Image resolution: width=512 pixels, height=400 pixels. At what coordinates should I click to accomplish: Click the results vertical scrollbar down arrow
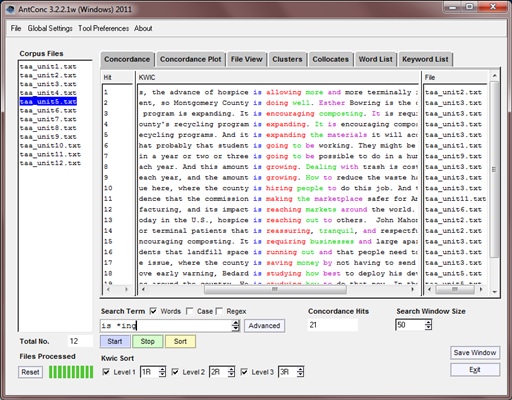point(495,292)
